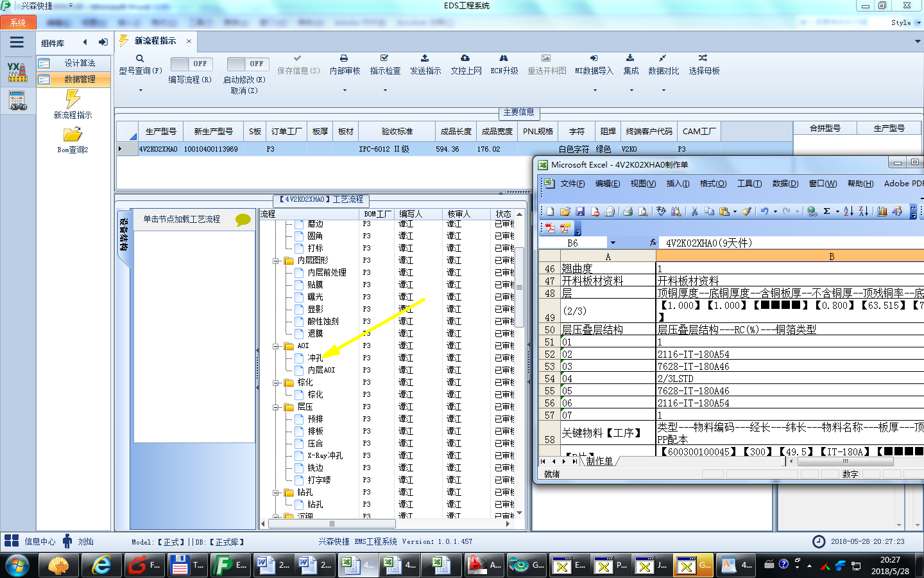The height and width of the screenshot is (578, 924).
Task: Select 新流程指示 tab
Action: coord(155,40)
